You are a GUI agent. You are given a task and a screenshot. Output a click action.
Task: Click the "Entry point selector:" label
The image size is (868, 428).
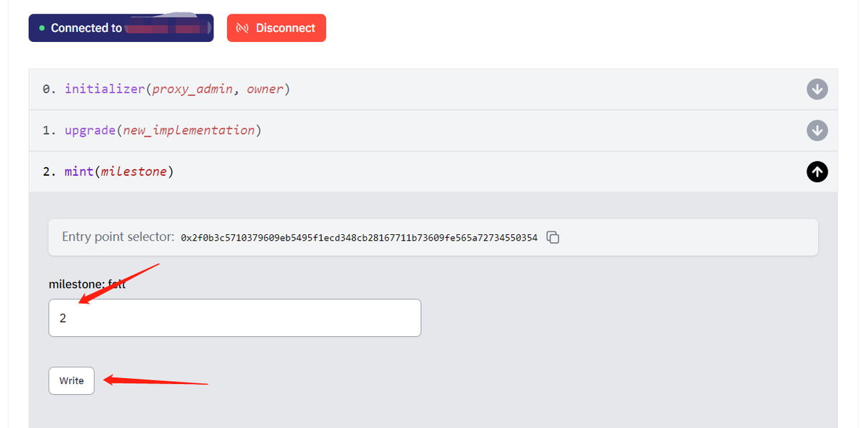coord(118,237)
